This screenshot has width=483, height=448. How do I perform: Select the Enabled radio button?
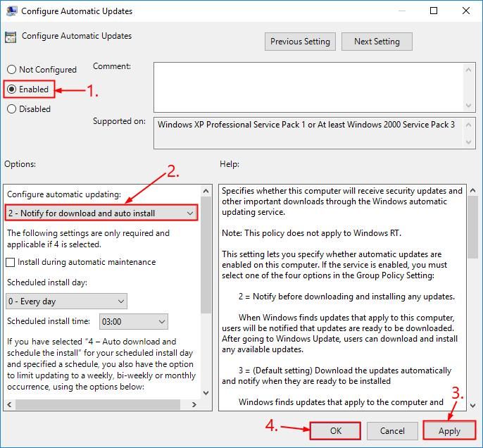point(11,89)
